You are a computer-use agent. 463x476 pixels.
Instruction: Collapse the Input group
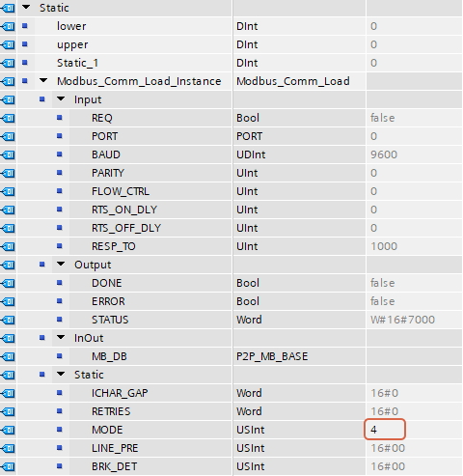tap(61, 98)
